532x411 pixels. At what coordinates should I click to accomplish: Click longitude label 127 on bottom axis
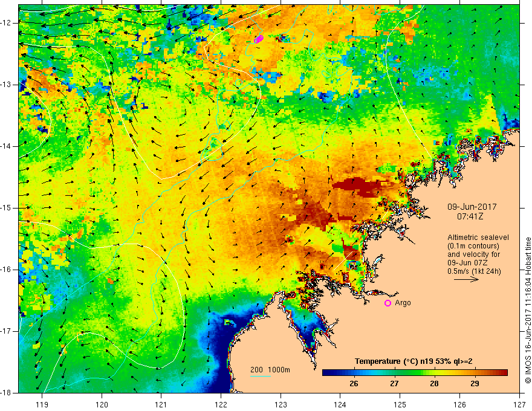[x=519, y=404]
